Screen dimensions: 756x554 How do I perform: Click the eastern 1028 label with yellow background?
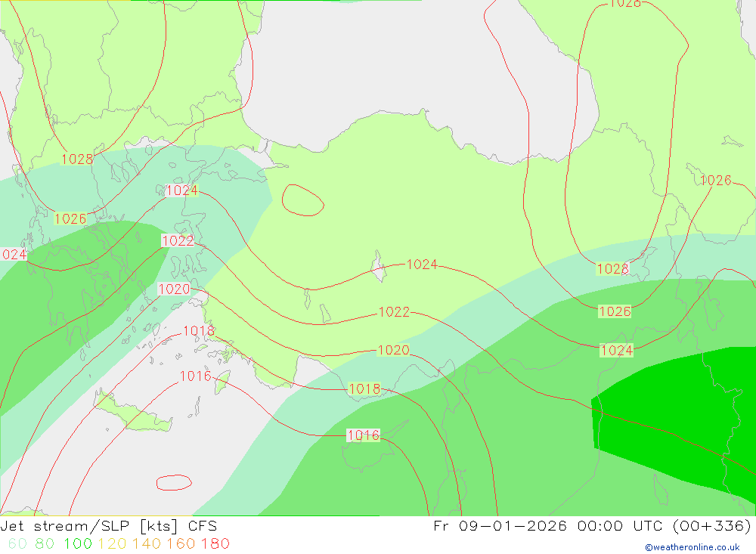pos(613,268)
